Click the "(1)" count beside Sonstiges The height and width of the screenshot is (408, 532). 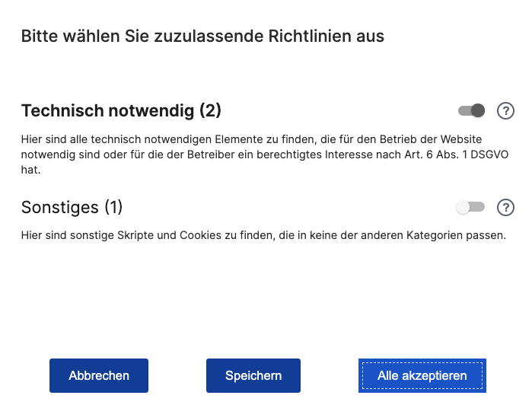113,207
